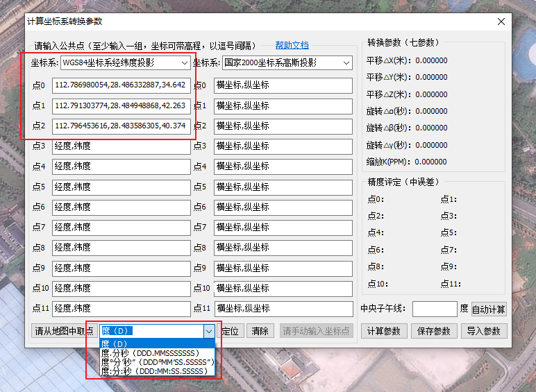Screen dimensions: 536x392
Task: Select 度:分:秒（DDD:MM:SS.SSSSS） format option
Action: pos(157,370)
